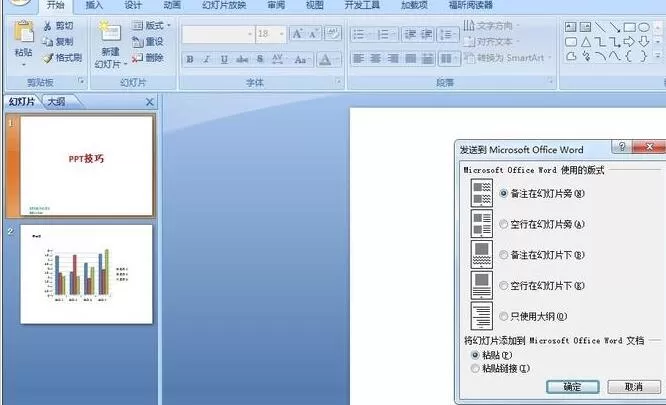Select the Oval shape in shapes gallery
666x405 pixels.
pos(644,27)
